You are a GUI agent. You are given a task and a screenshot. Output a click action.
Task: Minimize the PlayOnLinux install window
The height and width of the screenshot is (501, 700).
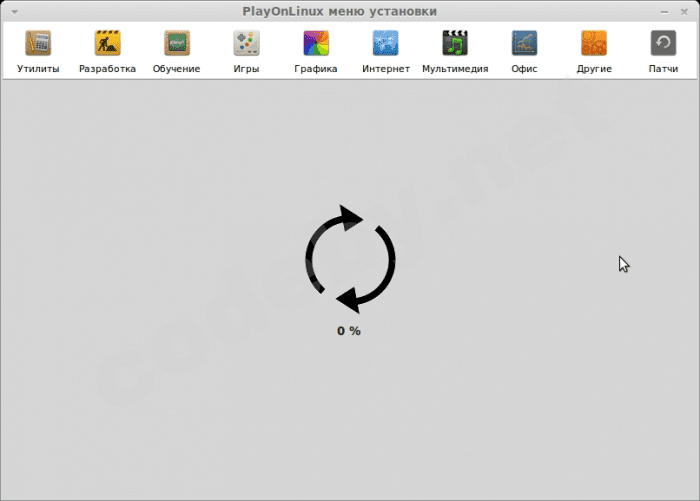[664, 13]
